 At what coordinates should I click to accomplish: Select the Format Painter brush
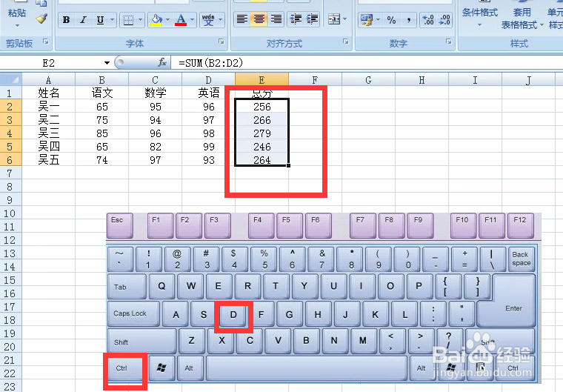pos(41,19)
